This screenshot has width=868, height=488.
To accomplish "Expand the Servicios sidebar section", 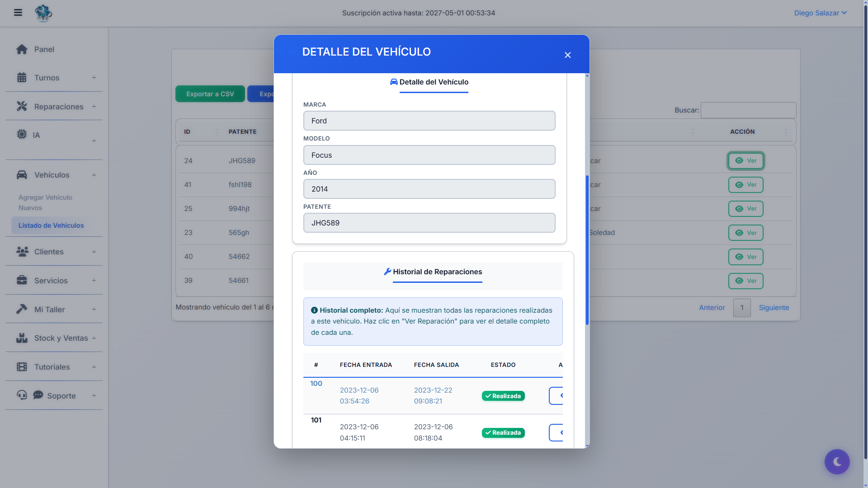I will (x=94, y=280).
